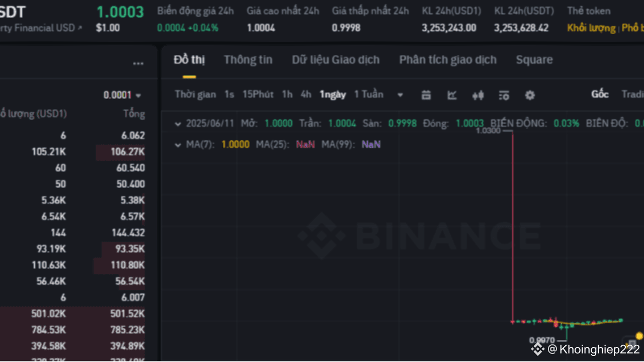Collapse the 2025/06/11 OHLC info chevron
Image resolution: width=644 pixels, height=362 pixels.
click(178, 123)
